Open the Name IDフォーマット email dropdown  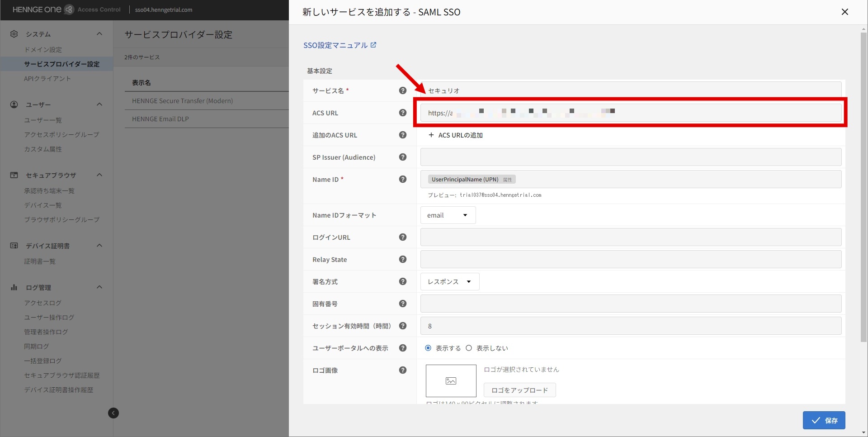point(448,215)
